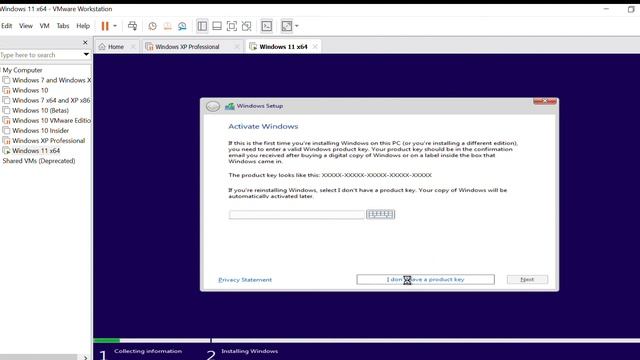The image size is (640, 360).
Task: Open the Privacy Statement link
Action: pyautogui.click(x=245, y=280)
